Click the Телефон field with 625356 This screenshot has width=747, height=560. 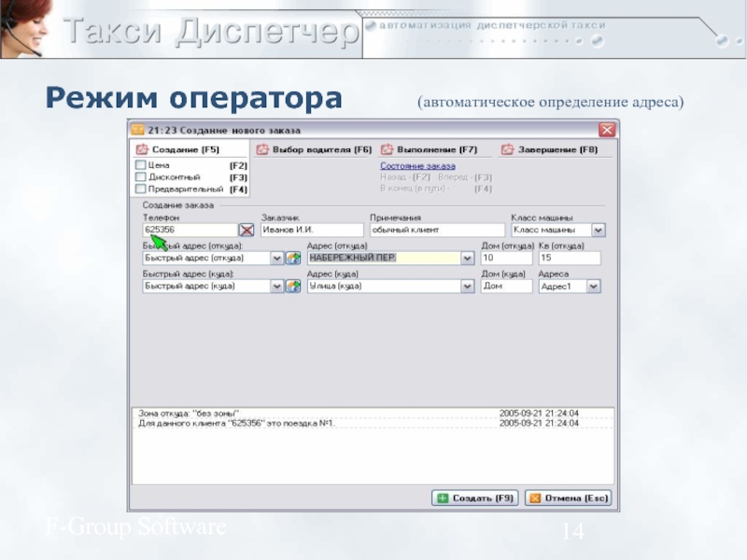pyautogui.click(x=190, y=230)
